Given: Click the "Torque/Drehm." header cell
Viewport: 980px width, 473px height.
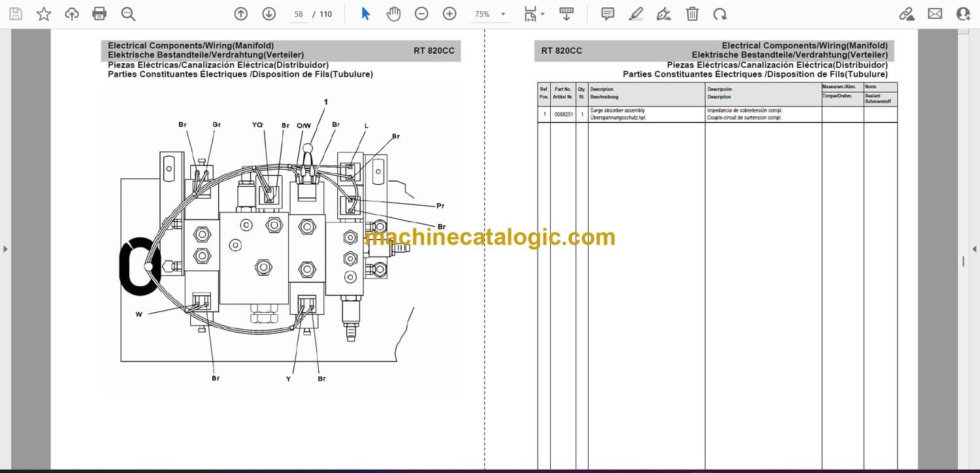Looking at the screenshot, I should coord(838,96).
